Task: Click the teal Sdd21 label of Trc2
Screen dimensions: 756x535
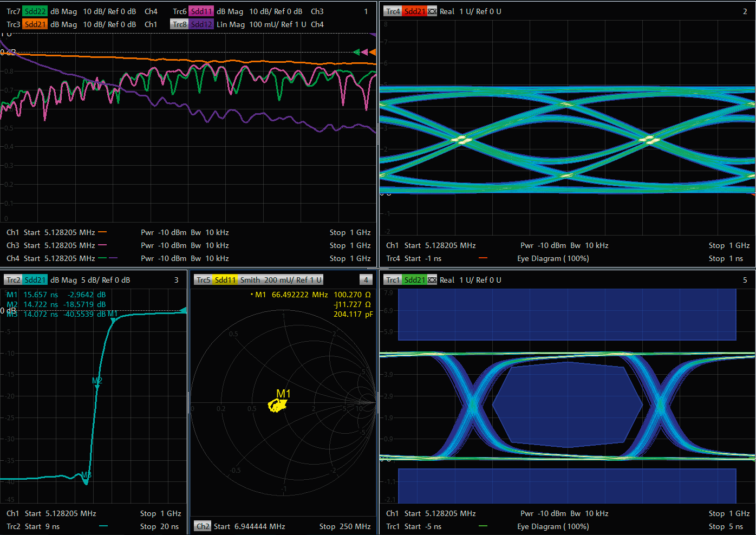Action: [35, 280]
